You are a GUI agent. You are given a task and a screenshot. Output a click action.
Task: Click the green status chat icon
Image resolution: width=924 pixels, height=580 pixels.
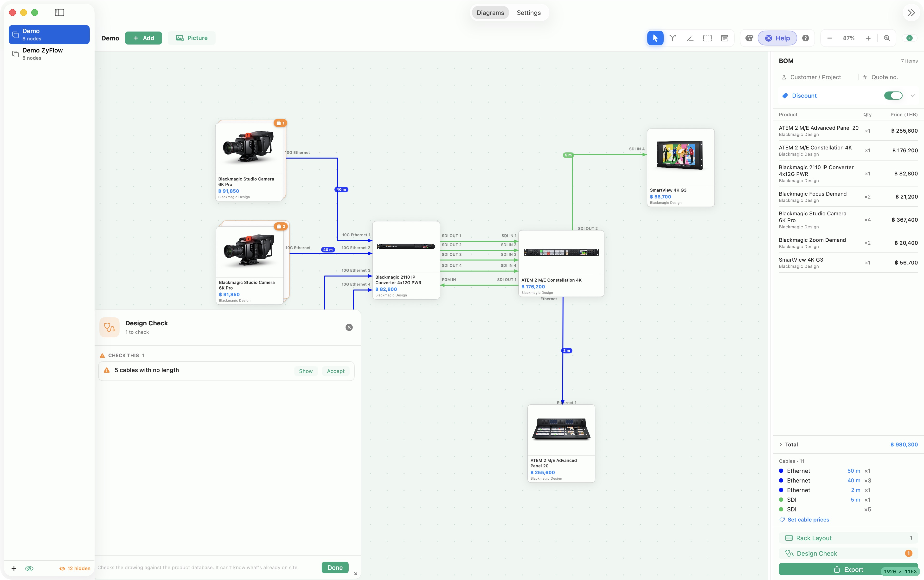point(909,38)
